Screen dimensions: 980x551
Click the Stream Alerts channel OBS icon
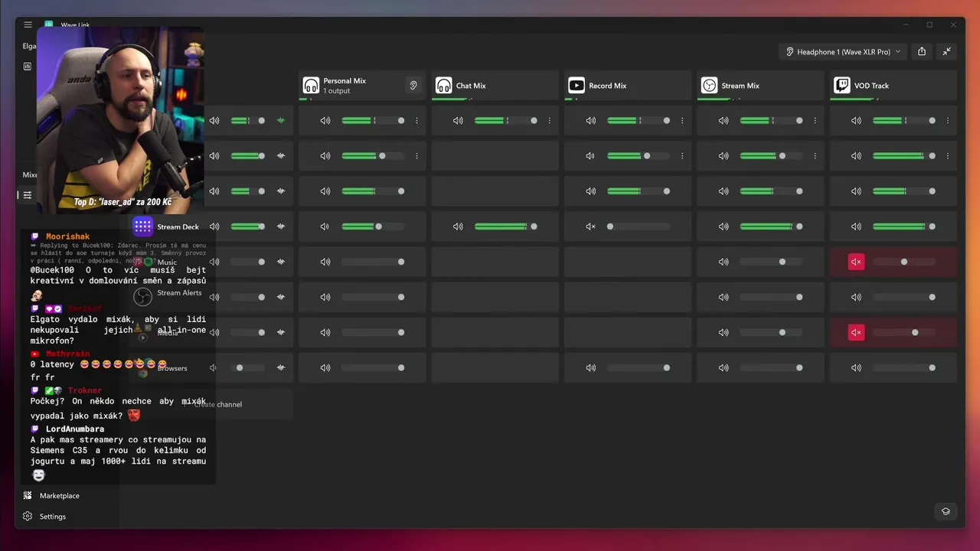click(x=142, y=297)
